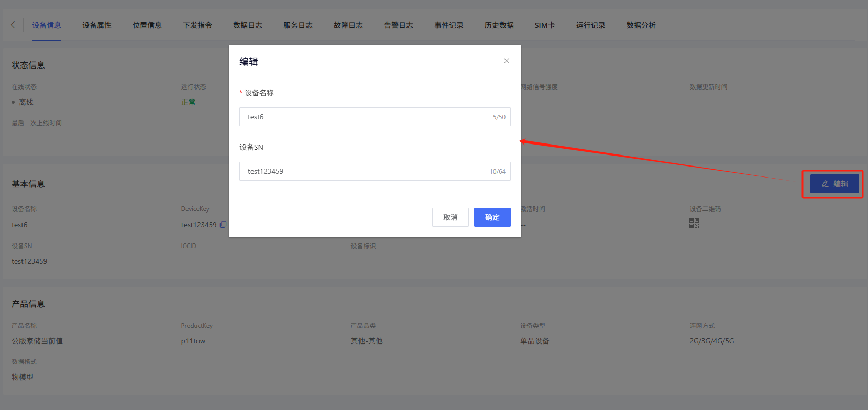View the 故障日志 tab
The height and width of the screenshot is (410, 868).
[x=348, y=25]
